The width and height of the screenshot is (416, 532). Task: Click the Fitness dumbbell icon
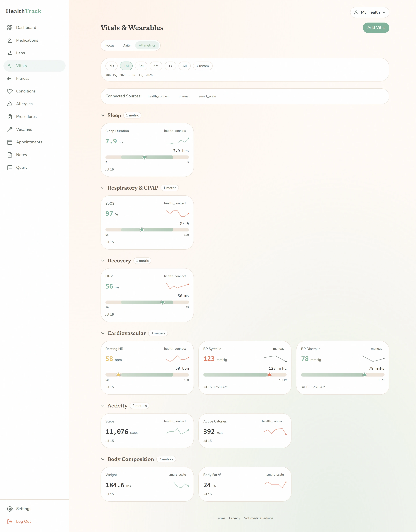click(x=10, y=78)
